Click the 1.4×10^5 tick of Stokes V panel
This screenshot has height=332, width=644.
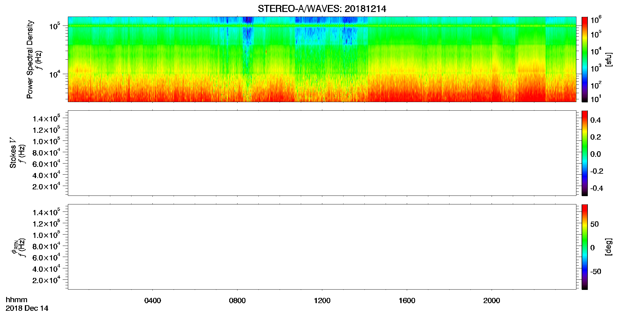pyautogui.click(x=46, y=118)
